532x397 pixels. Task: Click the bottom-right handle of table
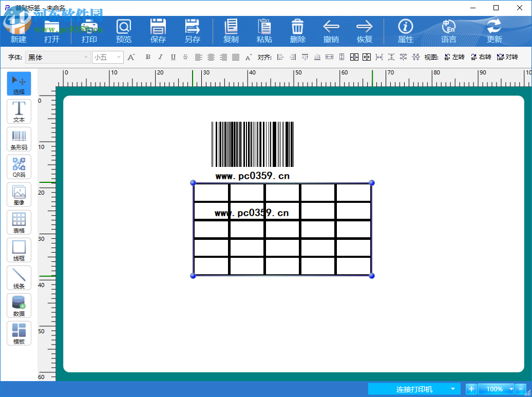[x=372, y=275]
